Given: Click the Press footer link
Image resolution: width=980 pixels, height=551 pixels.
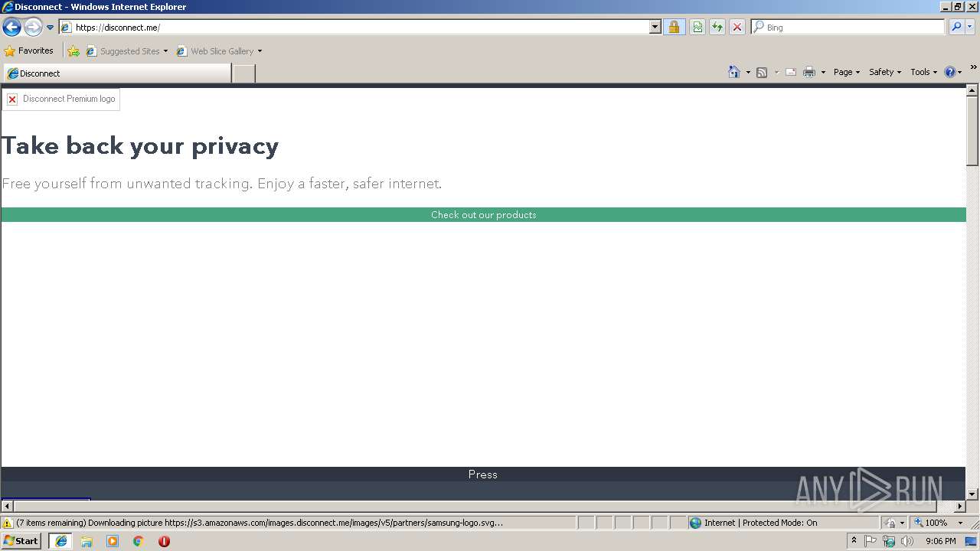Looking at the screenshot, I should point(483,474).
